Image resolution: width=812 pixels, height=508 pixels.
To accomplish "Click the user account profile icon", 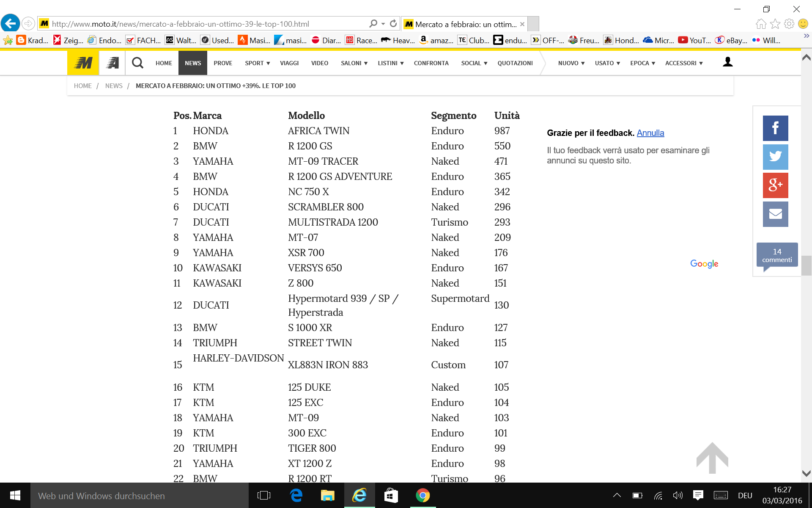I will click(727, 62).
